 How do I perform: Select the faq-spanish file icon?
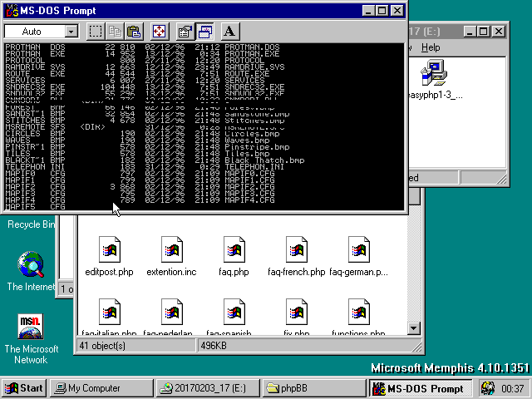pos(234,312)
